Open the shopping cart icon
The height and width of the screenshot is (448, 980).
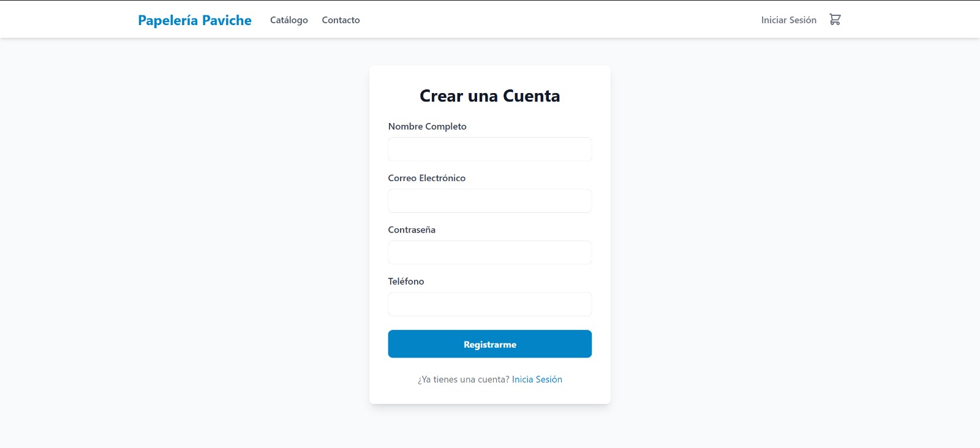835,20
